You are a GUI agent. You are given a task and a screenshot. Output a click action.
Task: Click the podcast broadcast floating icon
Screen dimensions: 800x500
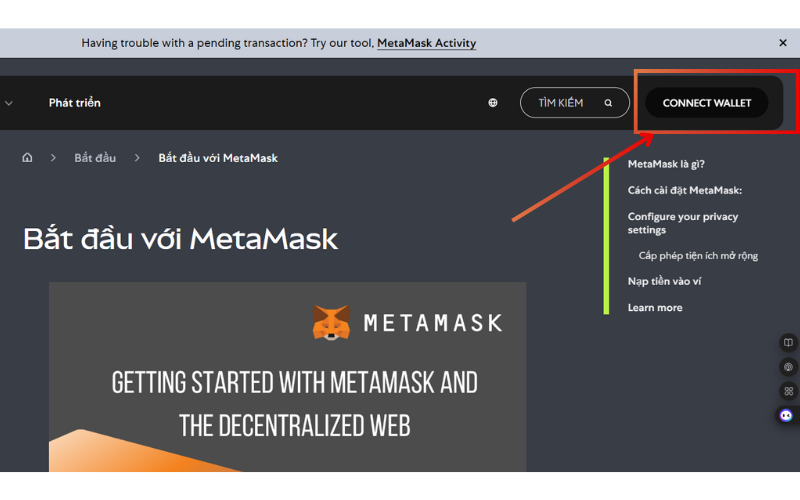coord(788,367)
